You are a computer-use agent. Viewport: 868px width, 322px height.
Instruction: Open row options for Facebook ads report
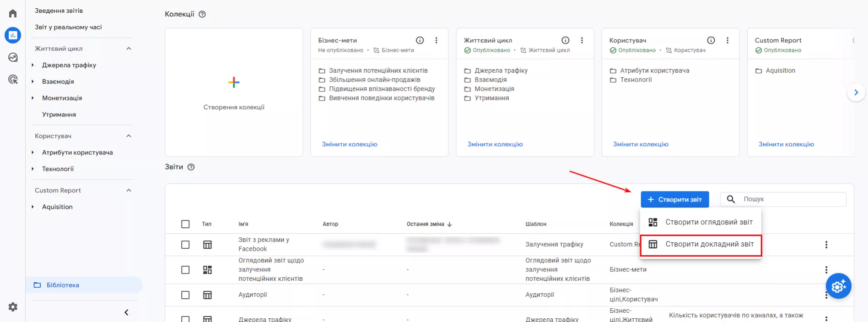coord(826,245)
